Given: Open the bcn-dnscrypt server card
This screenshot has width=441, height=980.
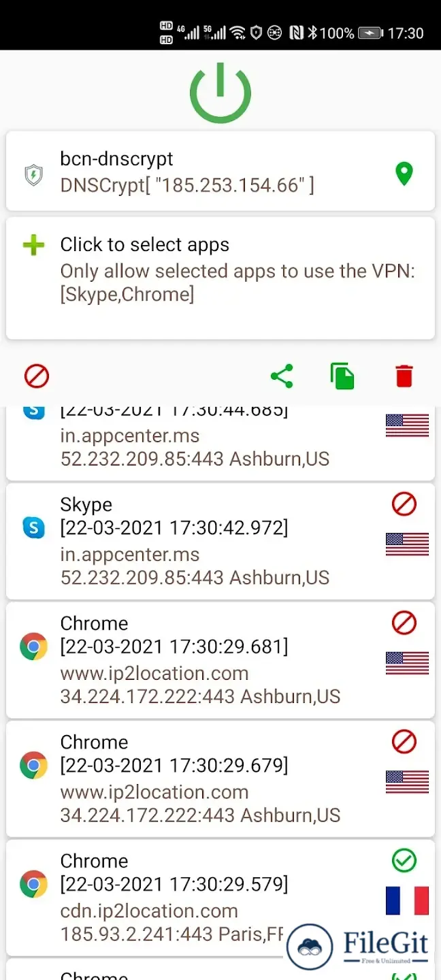Looking at the screenshot, I should 220,171.
